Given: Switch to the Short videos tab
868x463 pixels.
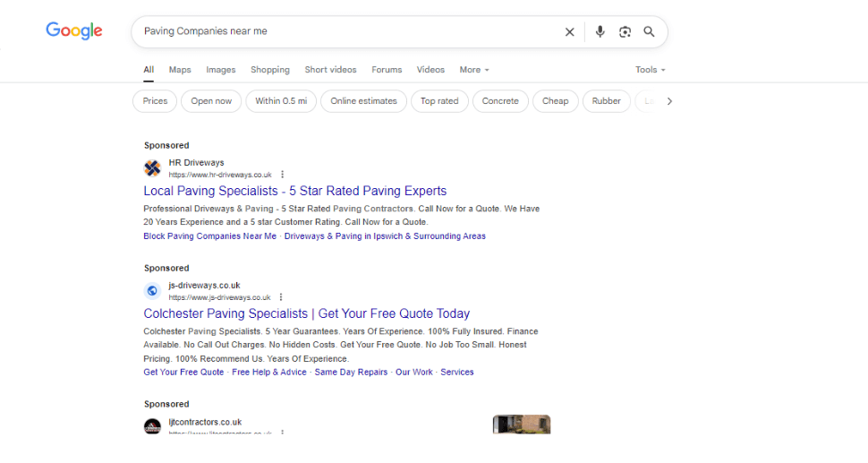Looking at the screenshot, I should click(330, 70).
